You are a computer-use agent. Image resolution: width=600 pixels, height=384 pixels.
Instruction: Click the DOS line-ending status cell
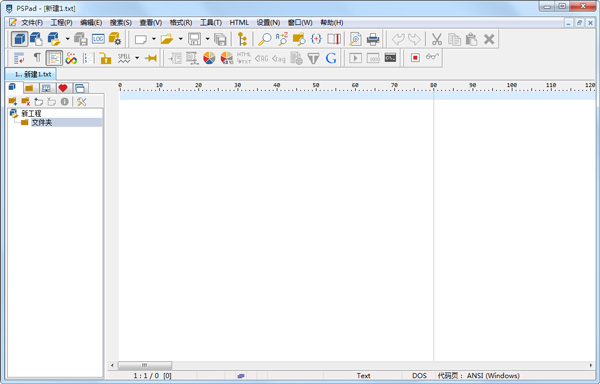(419, 376)
